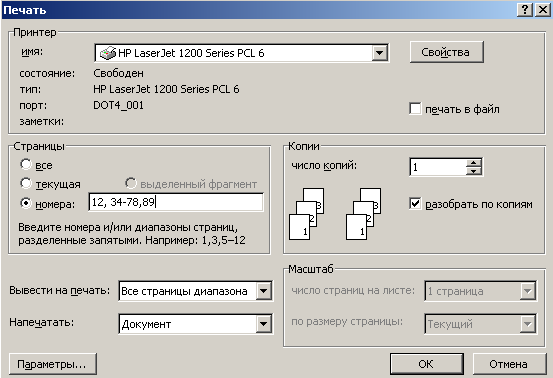Toggle разобрать по копиям checkbox
The height and width of the screenshot is (378, 553).
point(415,203)
